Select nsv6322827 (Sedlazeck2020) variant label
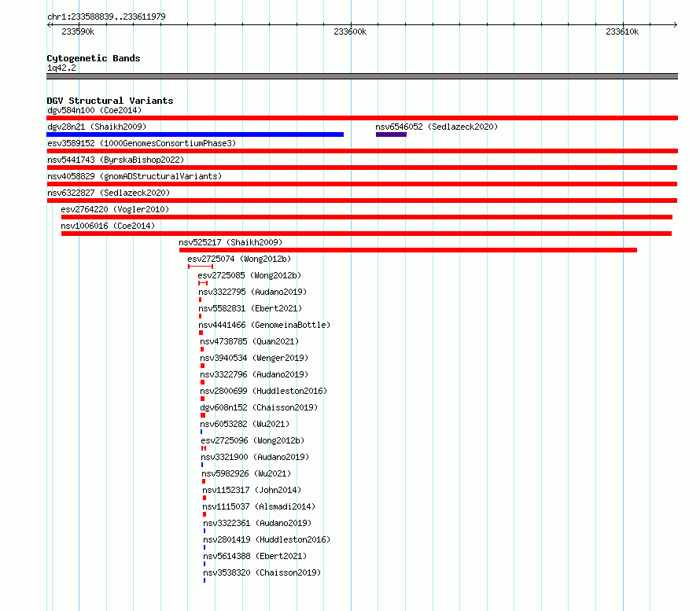This screenshot has height=611, width=700. coord(109,193)
